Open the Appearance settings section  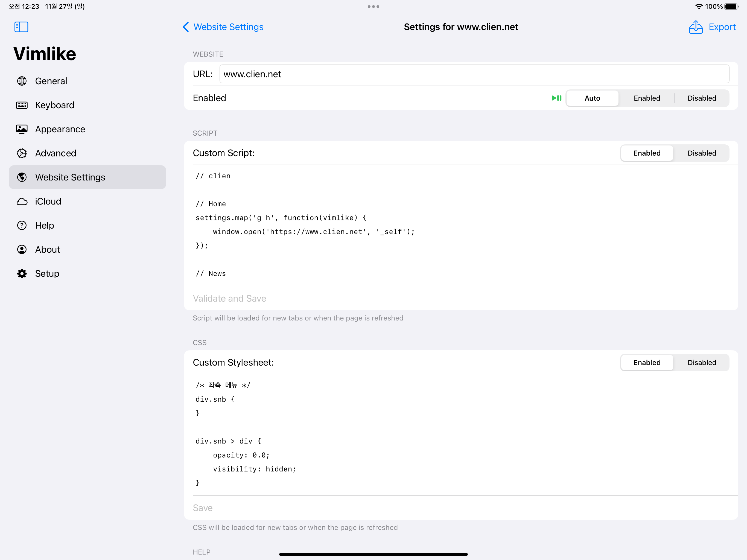[x=87, y=129]
